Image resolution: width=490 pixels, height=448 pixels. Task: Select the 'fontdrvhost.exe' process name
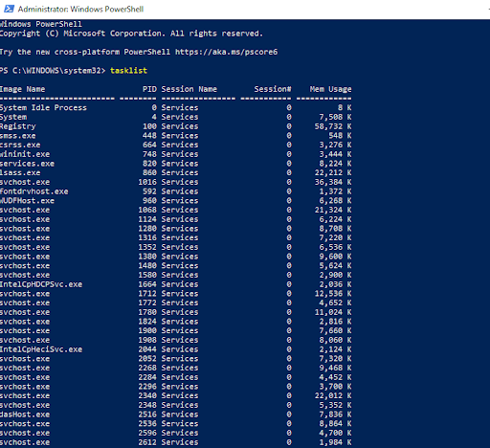[x=34, y=191]
